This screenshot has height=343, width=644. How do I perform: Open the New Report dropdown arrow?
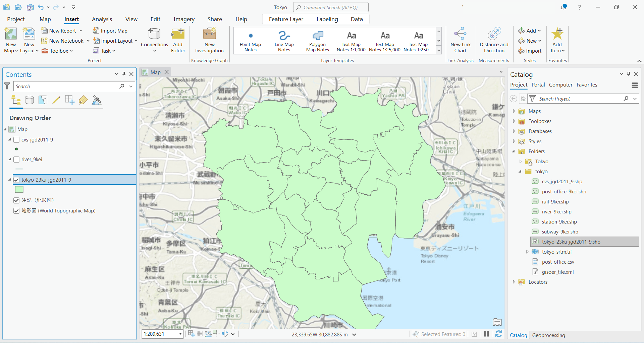[81, 31]
